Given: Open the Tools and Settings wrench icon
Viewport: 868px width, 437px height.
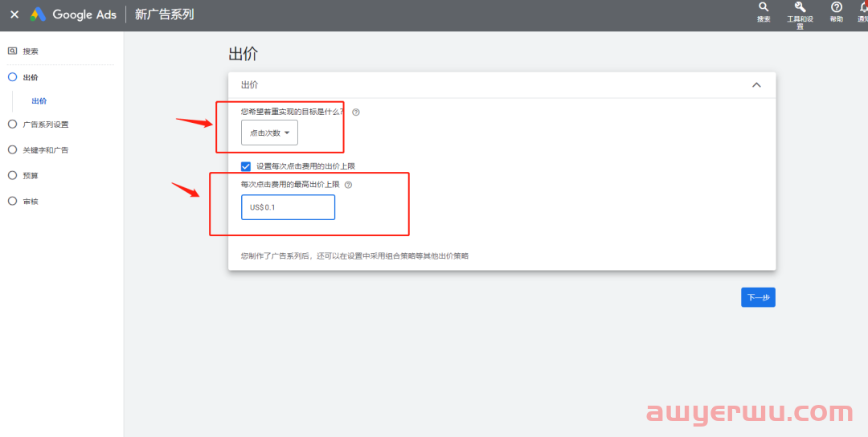Looking at the screenshot, I should pos(800,7).
